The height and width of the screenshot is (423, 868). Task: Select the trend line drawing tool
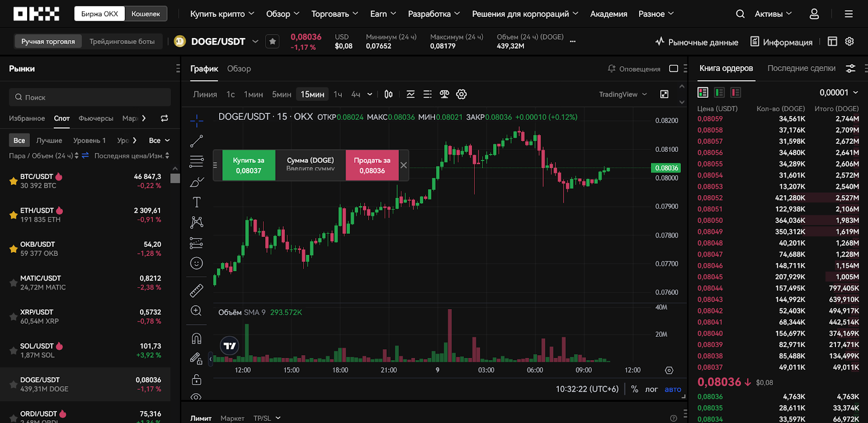tap(196, 141)
